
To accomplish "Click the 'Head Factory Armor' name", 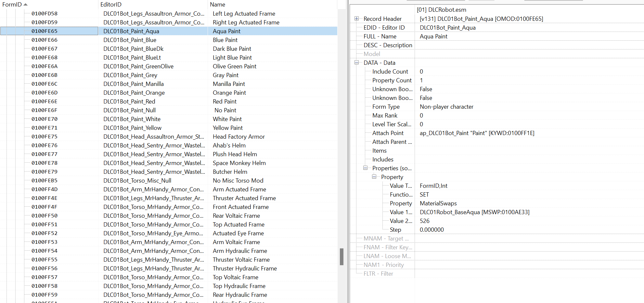I will pos(239,137).
